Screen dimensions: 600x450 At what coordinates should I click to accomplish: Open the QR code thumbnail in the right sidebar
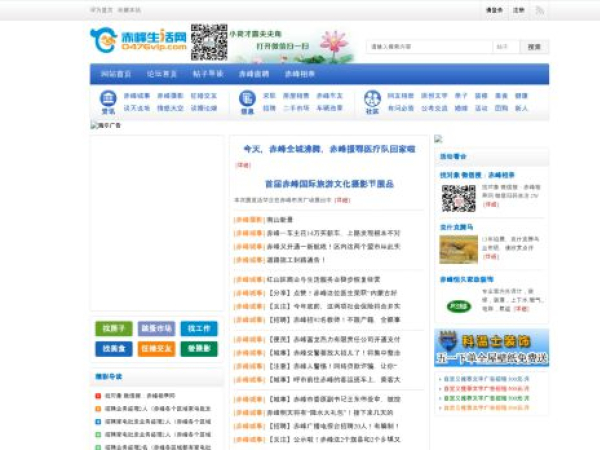coord(458,198)
